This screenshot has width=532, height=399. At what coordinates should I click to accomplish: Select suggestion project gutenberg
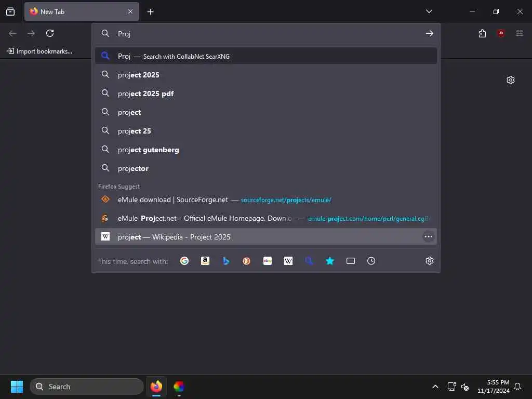pyautogui.click(x=266, y=149)
